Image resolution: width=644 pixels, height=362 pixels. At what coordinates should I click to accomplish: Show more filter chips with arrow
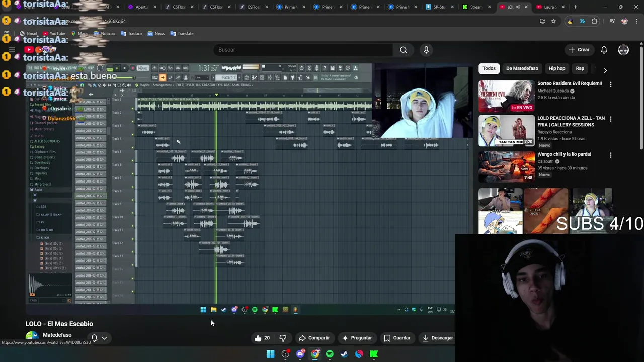pos(605,70)
